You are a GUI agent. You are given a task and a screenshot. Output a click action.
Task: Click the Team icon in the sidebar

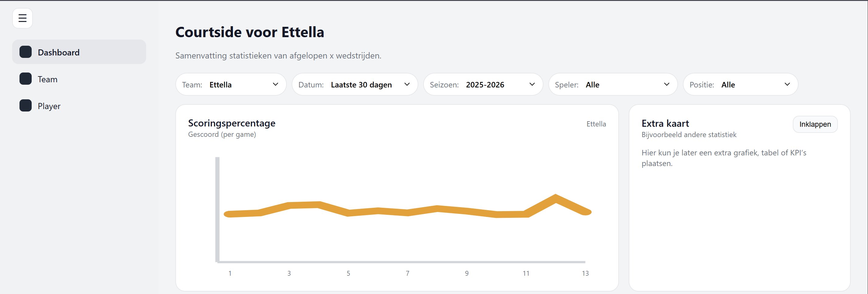(x=25, y=79)
